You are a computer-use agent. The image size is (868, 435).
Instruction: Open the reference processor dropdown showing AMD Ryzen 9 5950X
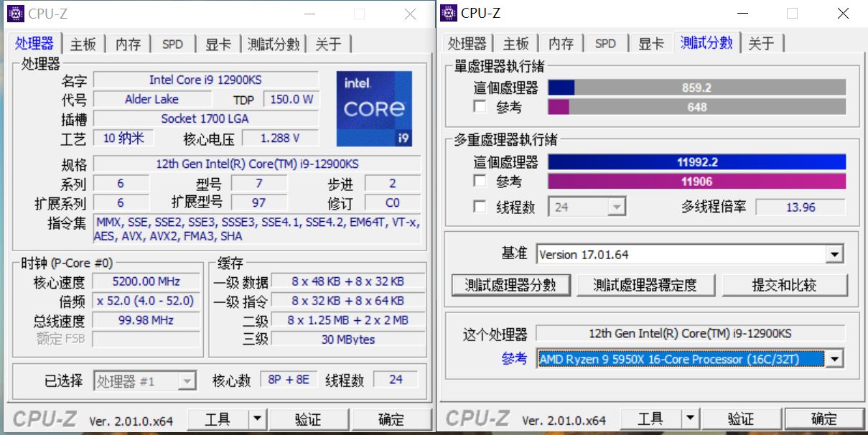pos(834,359)
